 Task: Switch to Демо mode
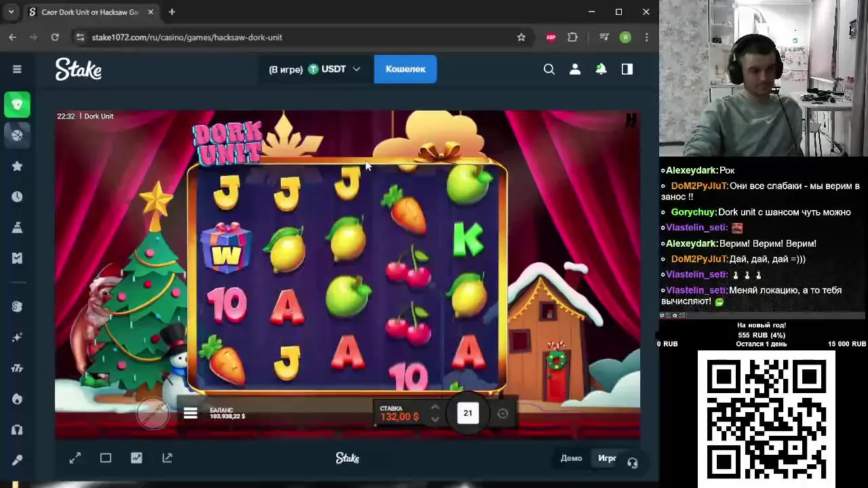(571, 458)
